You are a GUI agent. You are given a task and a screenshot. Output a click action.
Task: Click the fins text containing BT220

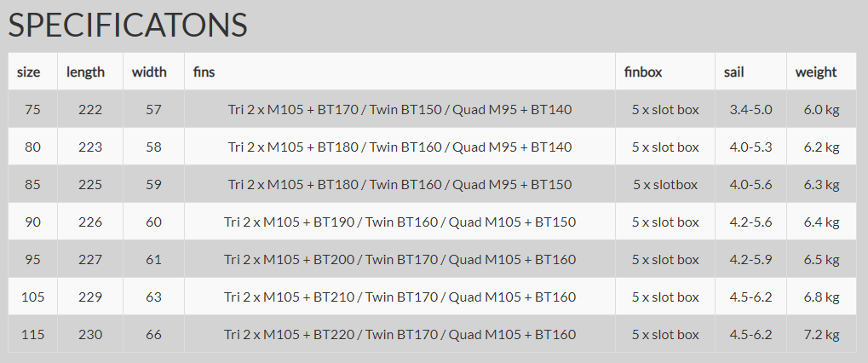point(400,335)
